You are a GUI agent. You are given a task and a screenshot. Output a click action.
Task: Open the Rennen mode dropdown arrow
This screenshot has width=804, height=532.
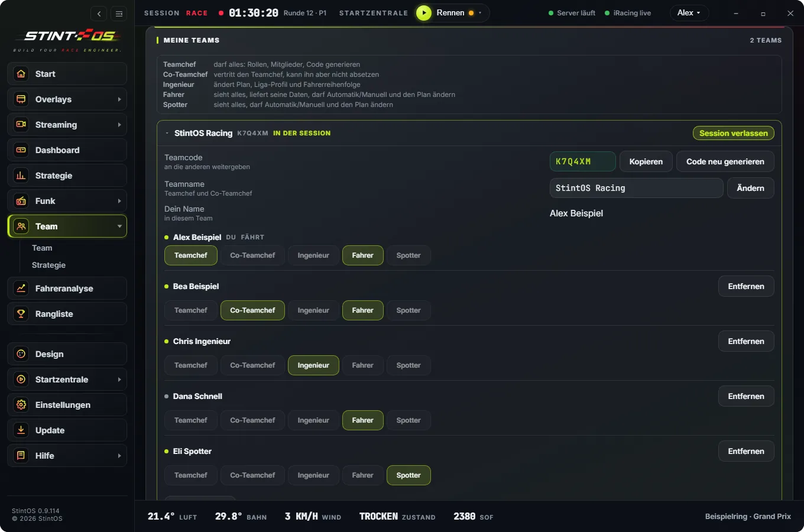480,13
